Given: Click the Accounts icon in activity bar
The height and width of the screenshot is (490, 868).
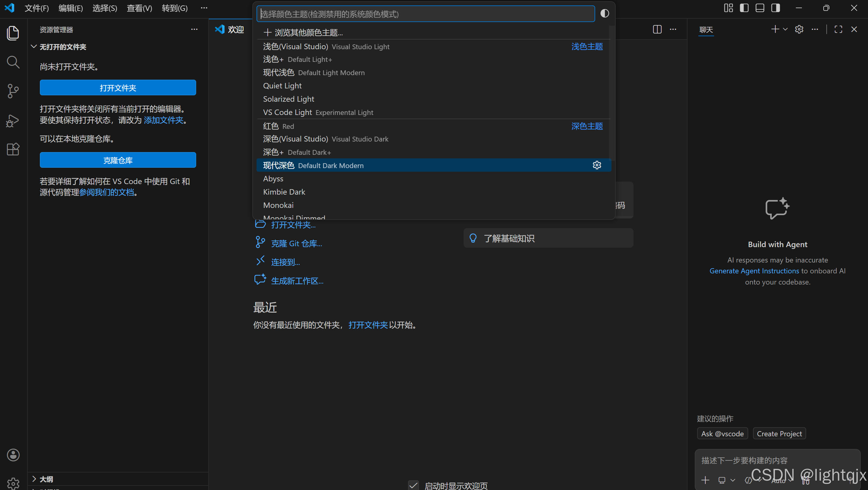Looking at the screenshot, I should [x=13, y=455].
